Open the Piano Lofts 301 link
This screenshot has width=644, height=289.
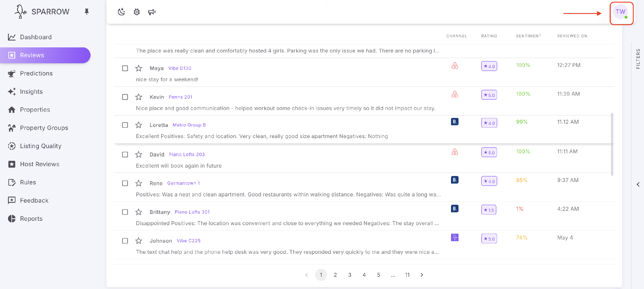coord(192,212)
